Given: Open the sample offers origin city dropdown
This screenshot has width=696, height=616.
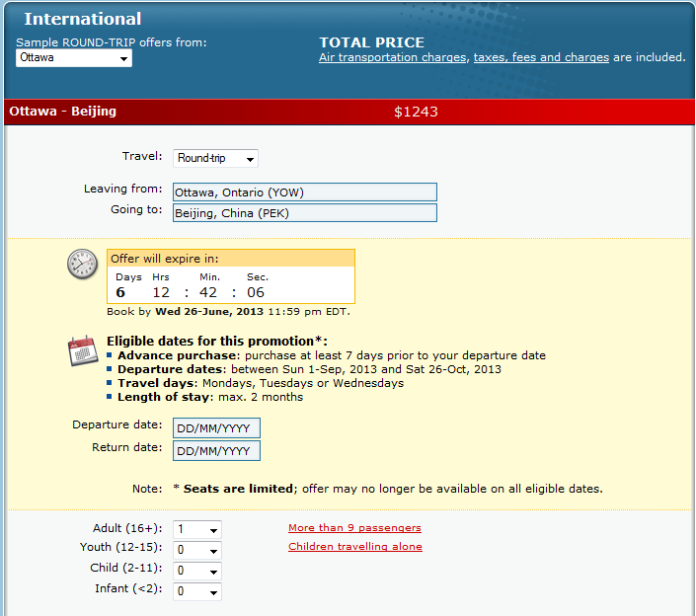Looking at the screenshot, I should pos(74,58).
